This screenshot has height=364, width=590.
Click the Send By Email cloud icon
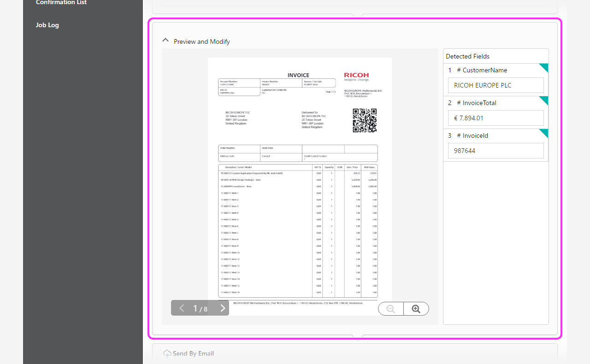click(167, 353)
